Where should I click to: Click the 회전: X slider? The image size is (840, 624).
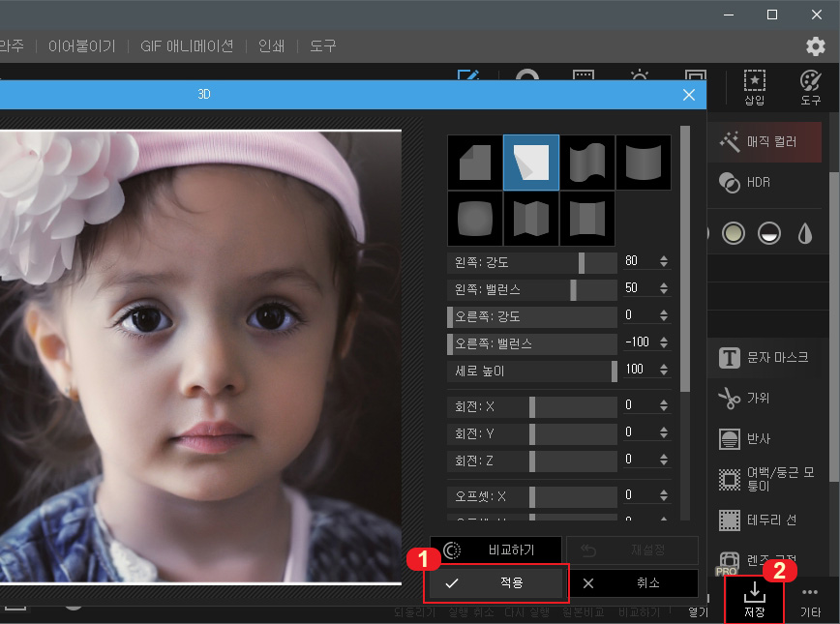pos(532,406)
